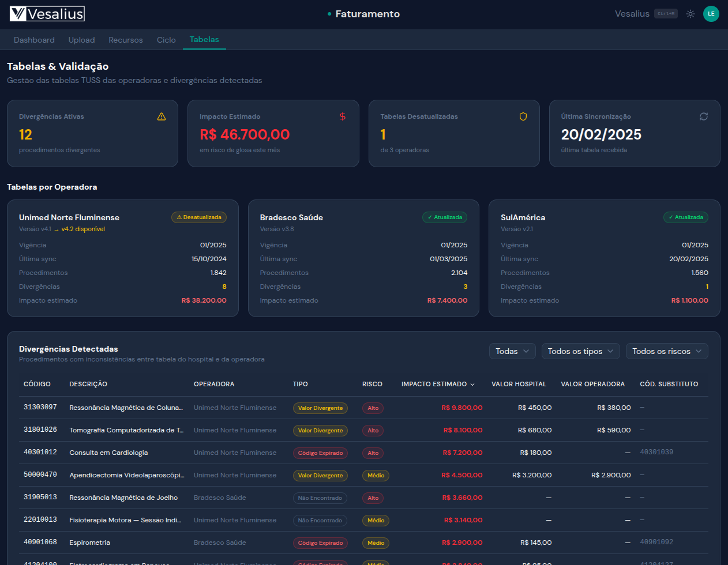
Task: Switch to the Dashboard tab
Action: click(x=34, y=40)
